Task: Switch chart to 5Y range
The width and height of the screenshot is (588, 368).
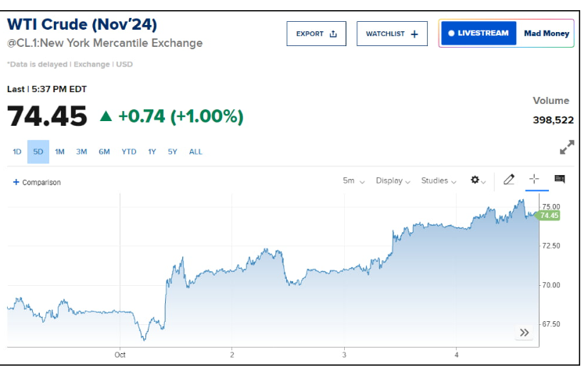Action: tap(172, 152)
